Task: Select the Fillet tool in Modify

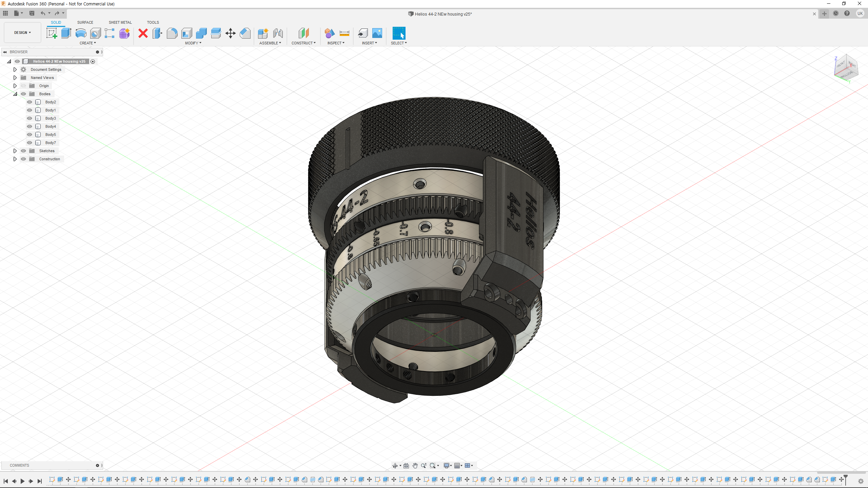Action: point(172,33)
